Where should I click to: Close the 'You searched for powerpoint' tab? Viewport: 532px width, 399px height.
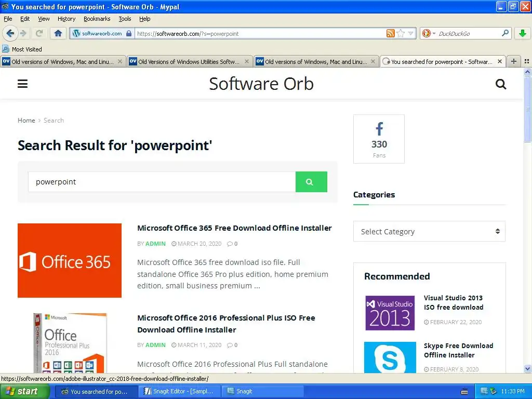pyautogui.click(x=499, y=61)
